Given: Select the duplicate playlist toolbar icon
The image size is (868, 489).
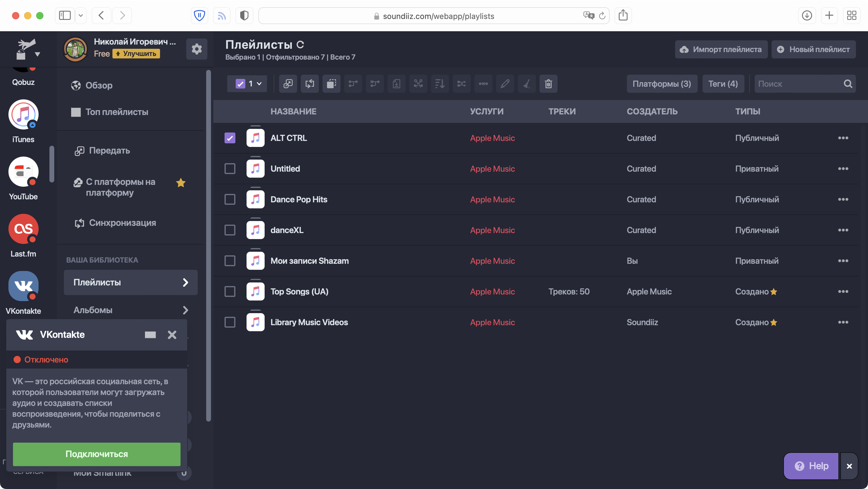Looking at the screenshot, I should (332, 84).
